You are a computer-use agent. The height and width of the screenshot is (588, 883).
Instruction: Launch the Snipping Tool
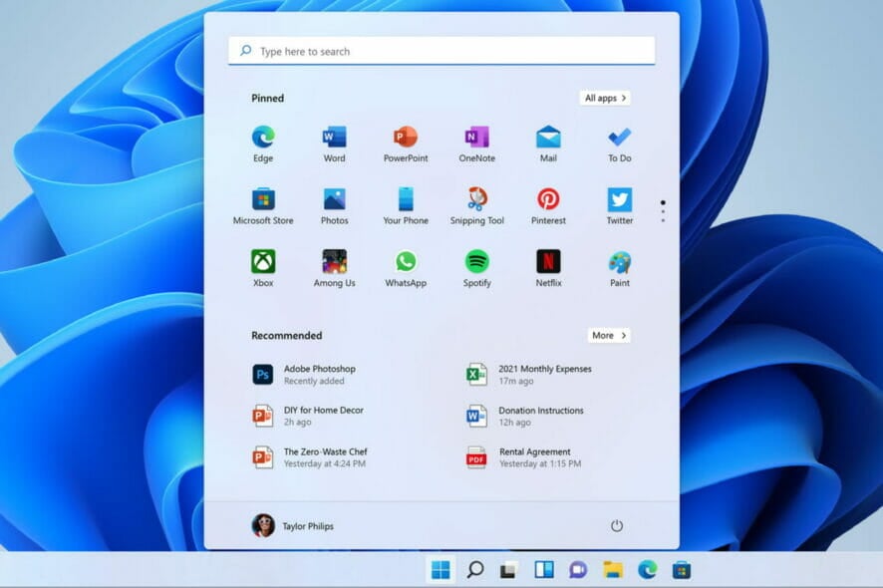tap(476, 201)
